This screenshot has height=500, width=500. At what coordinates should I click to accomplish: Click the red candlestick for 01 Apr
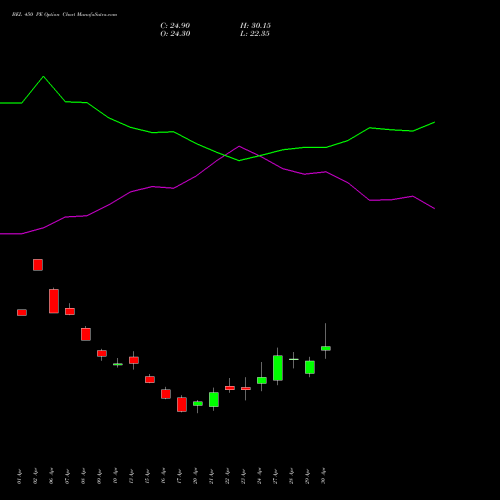pyautogui.click(x=22, y=312)
